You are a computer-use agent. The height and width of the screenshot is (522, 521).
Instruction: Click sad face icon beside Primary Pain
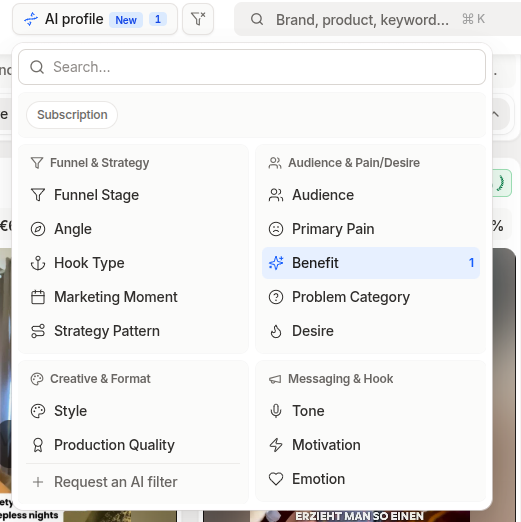(276, 229)
